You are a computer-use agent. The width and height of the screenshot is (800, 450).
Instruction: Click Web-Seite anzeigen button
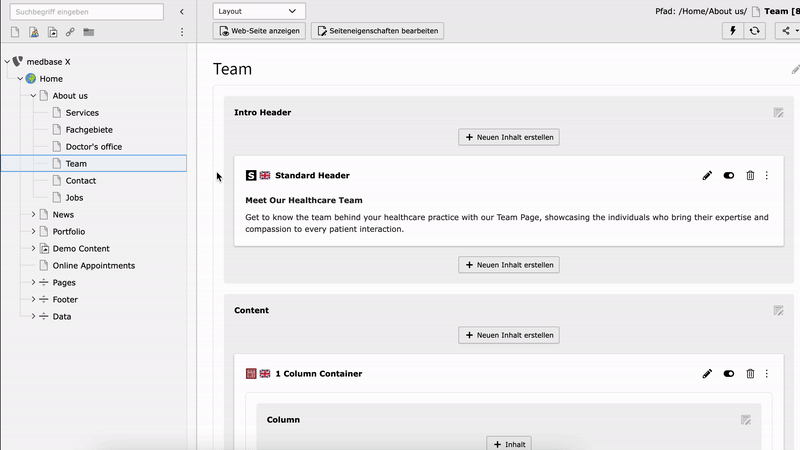[x=259, y=31]
